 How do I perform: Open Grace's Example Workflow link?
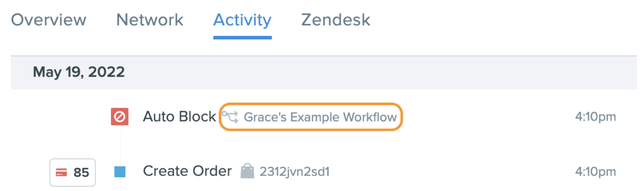320,117
